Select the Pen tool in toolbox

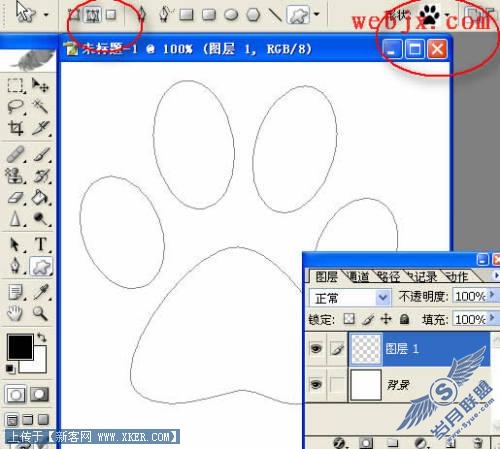[15, 266]
